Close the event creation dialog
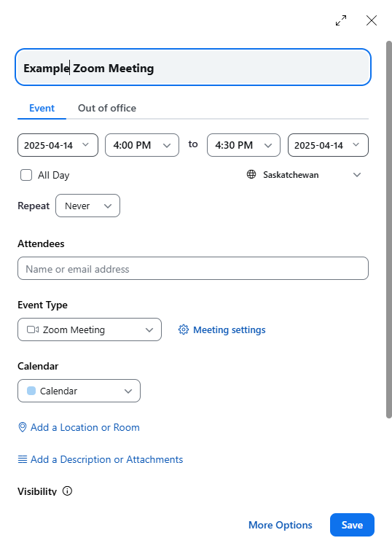 (372, 20)
